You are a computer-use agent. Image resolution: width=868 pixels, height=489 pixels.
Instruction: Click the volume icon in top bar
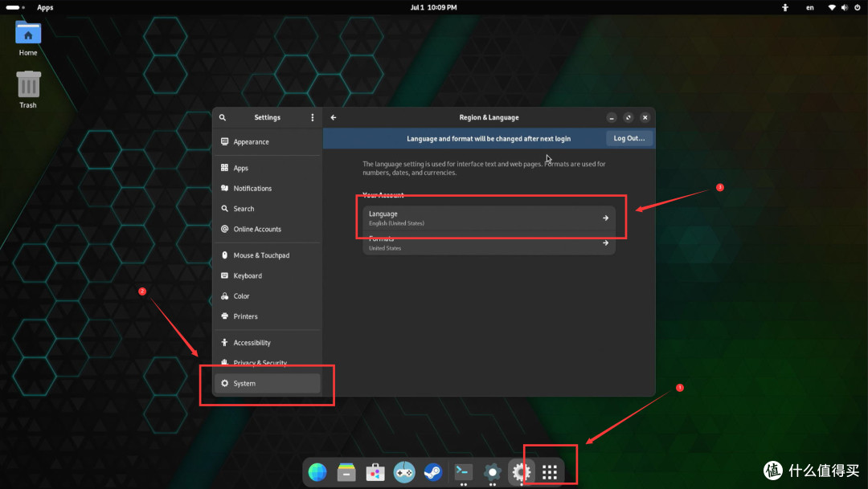coord(845,7)
